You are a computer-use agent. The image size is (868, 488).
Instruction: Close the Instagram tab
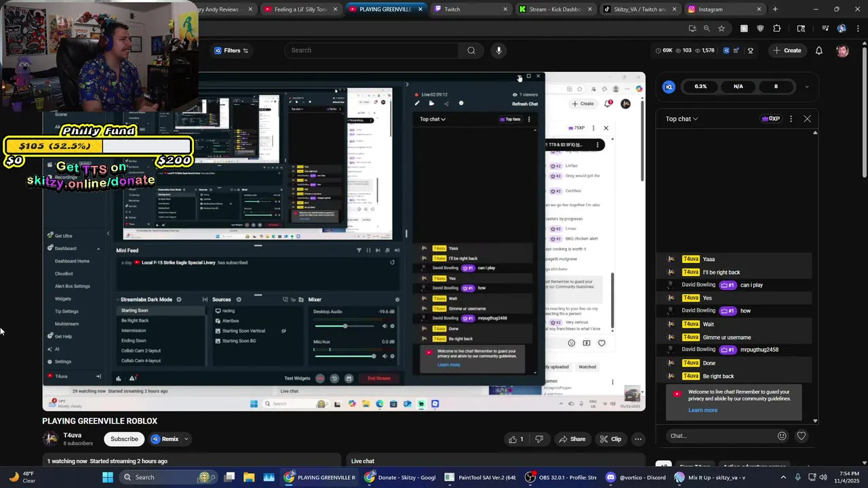tap(759, 9)
